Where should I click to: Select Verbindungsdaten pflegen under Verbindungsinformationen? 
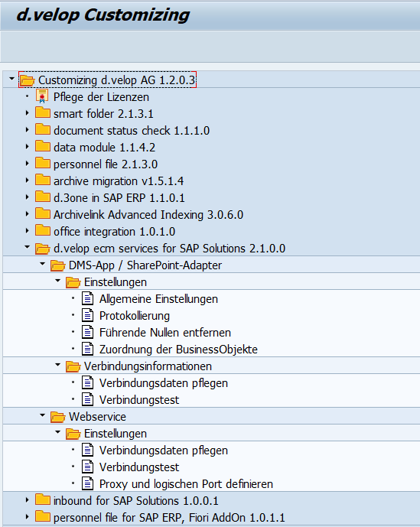(164, 382)
